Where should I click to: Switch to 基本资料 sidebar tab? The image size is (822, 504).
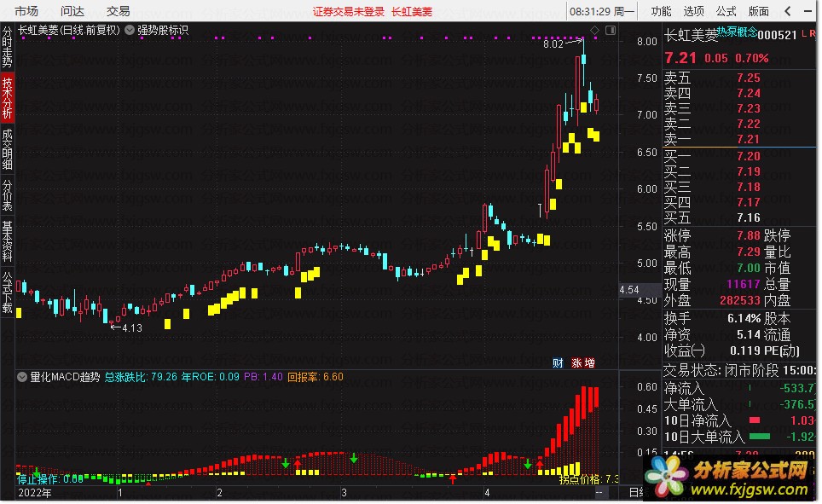(8, 241)
